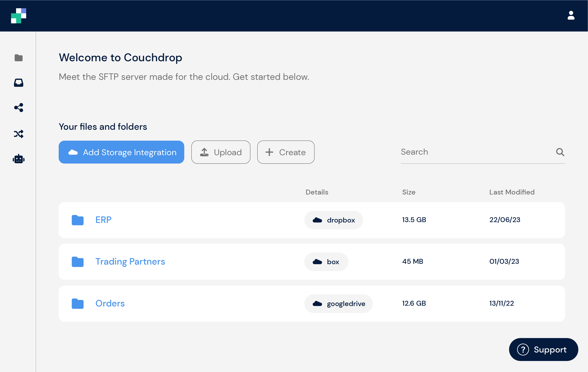The image size is (588, 372).
Task: Select the Orders folder
Action: tap(110, 303)
